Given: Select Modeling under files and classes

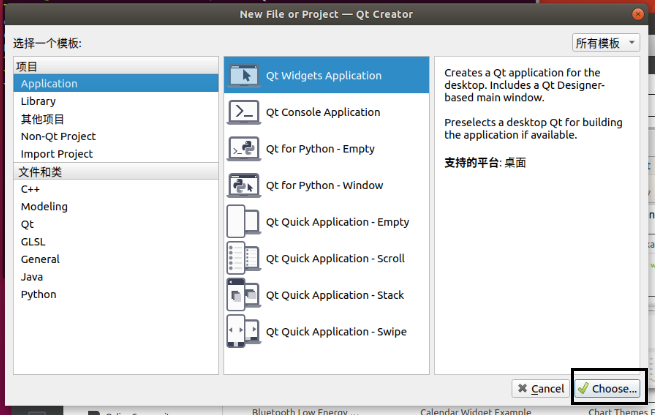Looking at the screenshot, I should click(44, 206).
